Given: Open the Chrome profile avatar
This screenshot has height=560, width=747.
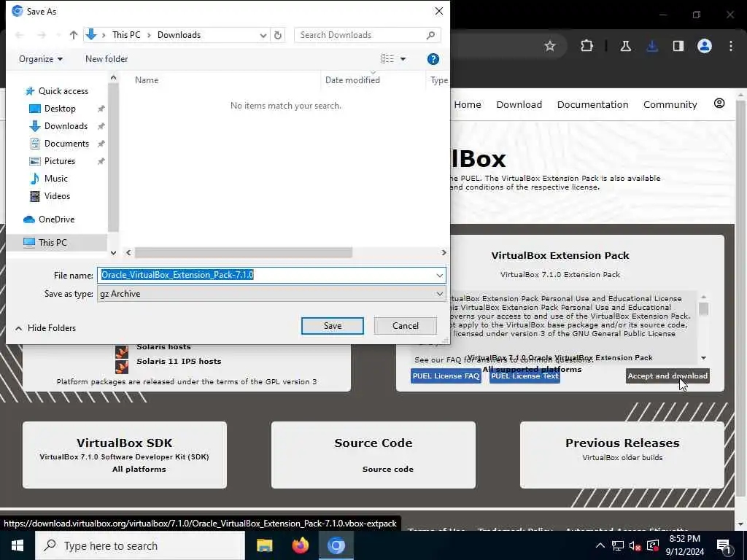Looking at the screenshot, I should click(705, 46).
